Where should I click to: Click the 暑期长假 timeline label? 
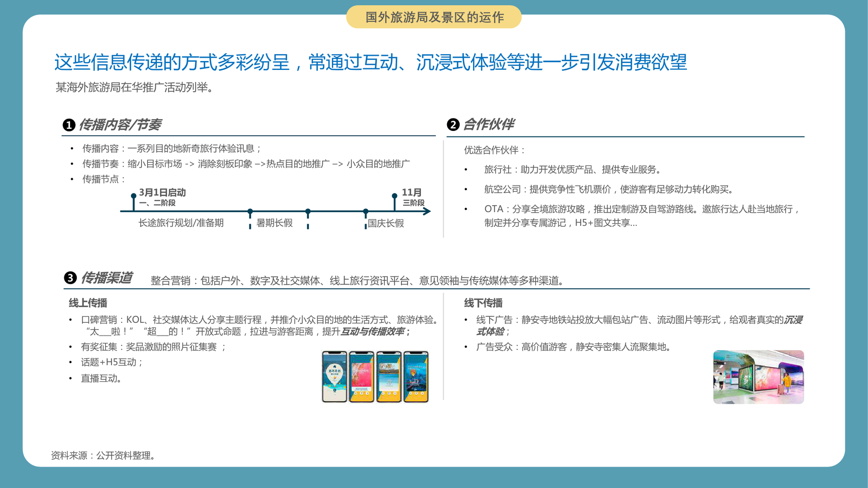tap(274, 223)
